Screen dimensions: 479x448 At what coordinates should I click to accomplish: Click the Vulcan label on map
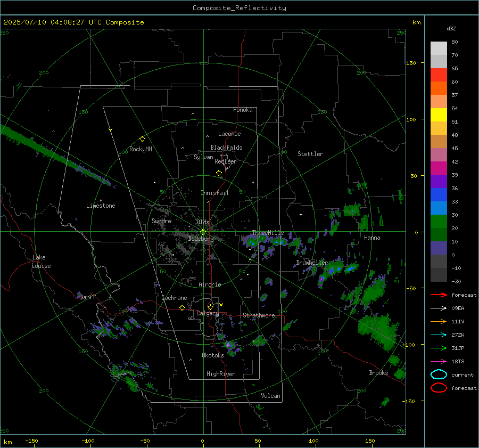coord(270,396)
